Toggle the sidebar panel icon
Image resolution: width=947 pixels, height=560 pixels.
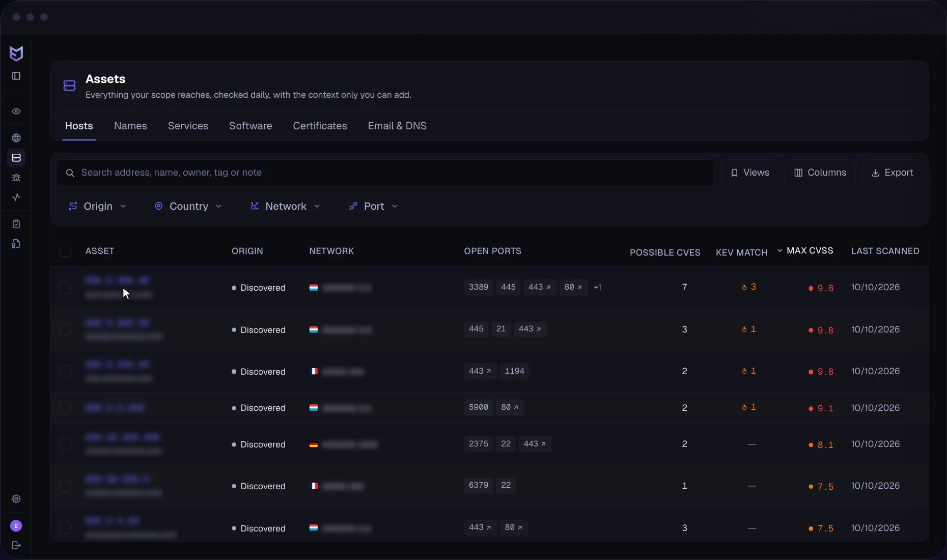point(16,76)
